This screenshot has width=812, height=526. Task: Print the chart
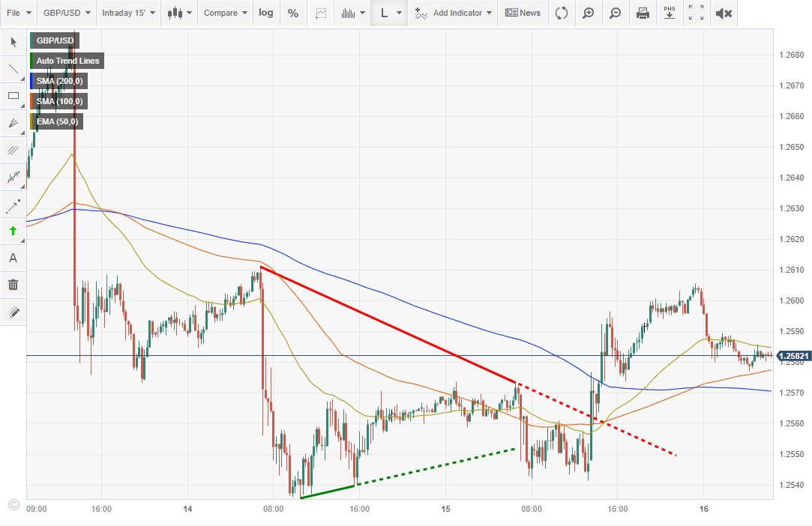point(643,13)
